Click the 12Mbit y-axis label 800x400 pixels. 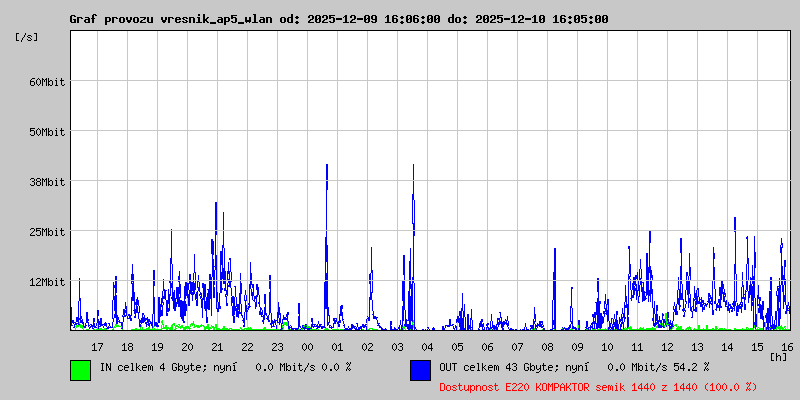click(47, 282)
